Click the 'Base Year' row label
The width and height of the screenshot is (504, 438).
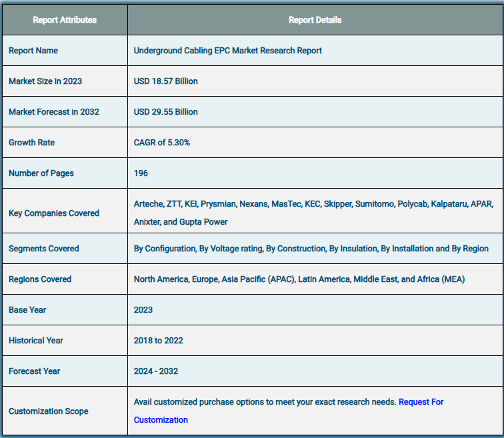(x=27, y=310)
